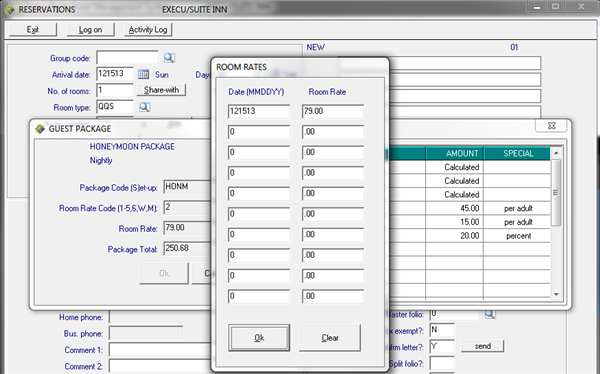The image size is (600, 374).
Task: Click the Comment 2 field
Action: point(160,366)
